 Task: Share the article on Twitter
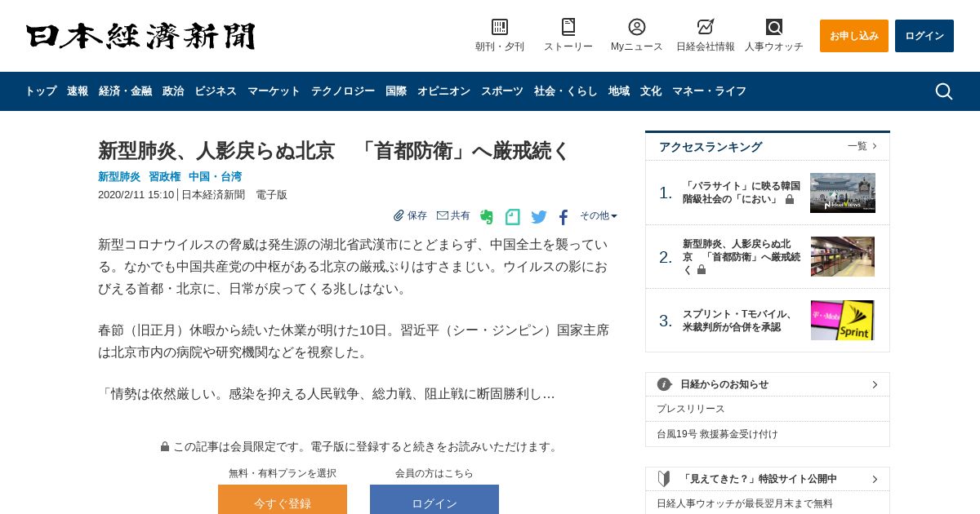[x=539, y=217]
